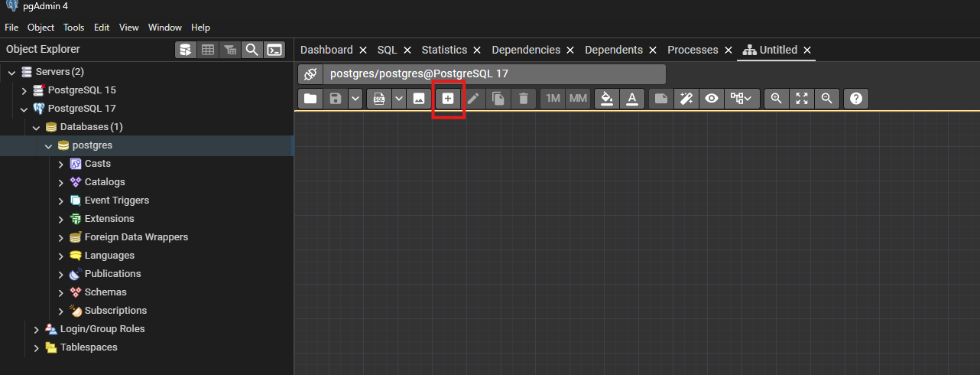The width and height of the screenshot is (980, 375).
Task: Expand the Schemas tree node
Action: pos(61,292)
